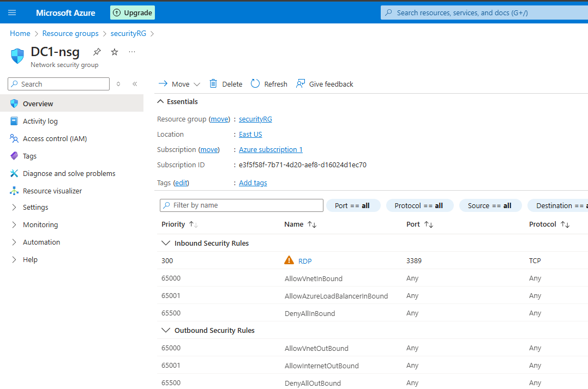Open Destination filter pill
The image size is (588, 389).
pyautogui.click(x=559, y=205)
